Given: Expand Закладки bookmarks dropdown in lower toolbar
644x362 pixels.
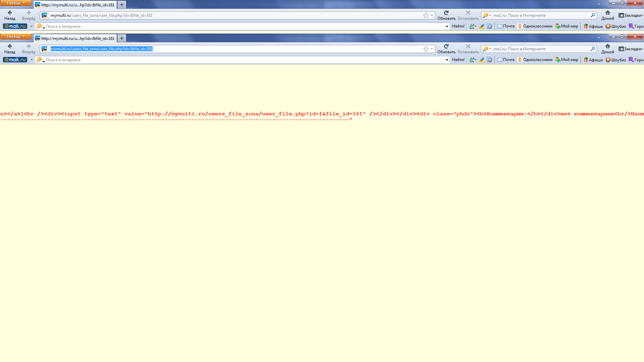Looking at the screenshot, I should tap(631, 49).
